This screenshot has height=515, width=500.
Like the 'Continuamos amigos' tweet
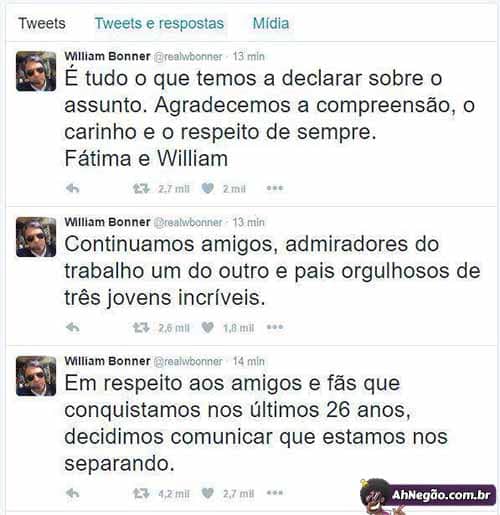pos(207,328)
